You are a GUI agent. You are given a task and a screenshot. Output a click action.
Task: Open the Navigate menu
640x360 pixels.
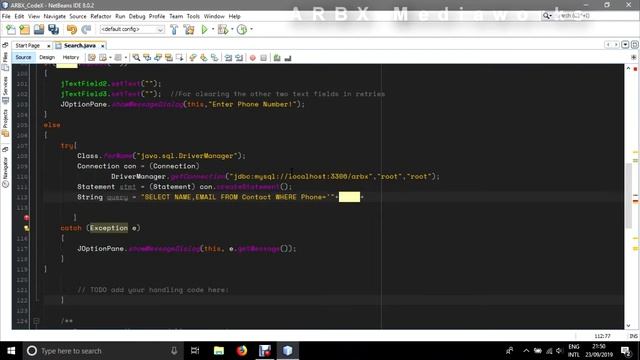(x=54, y=16)
